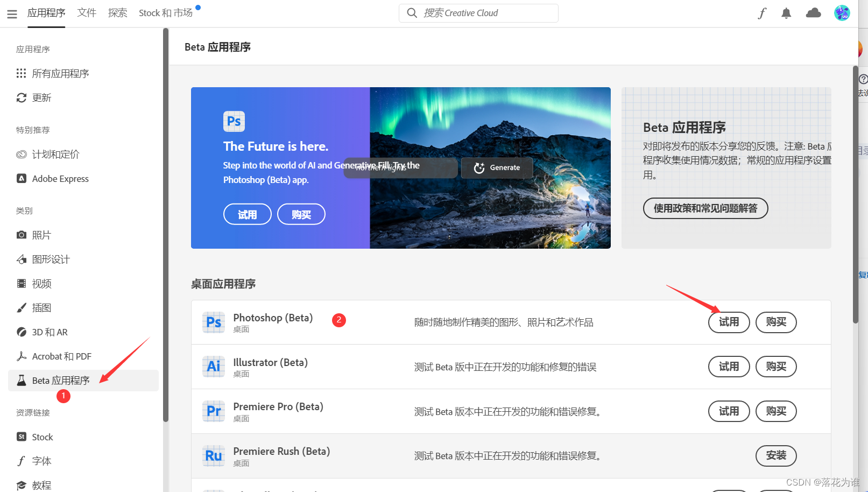Click the Generate button in banner image
The width and height of the screenshot is (868, 492).
[497, 167]
